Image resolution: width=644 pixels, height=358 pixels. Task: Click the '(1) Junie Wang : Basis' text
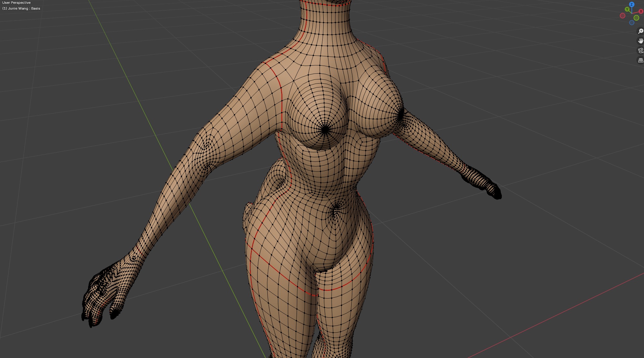tap(21, 8)
